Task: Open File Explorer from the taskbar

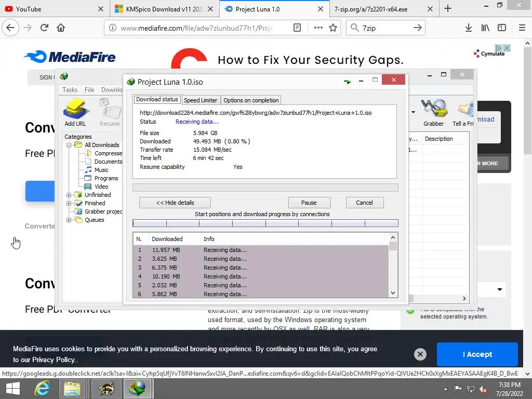Action: 72,389
